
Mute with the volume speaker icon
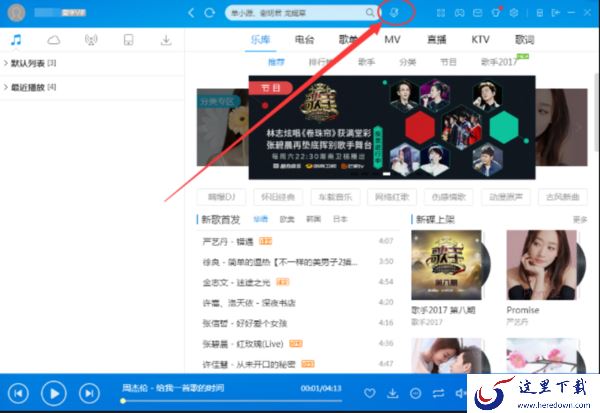click(x=460, y=393)
